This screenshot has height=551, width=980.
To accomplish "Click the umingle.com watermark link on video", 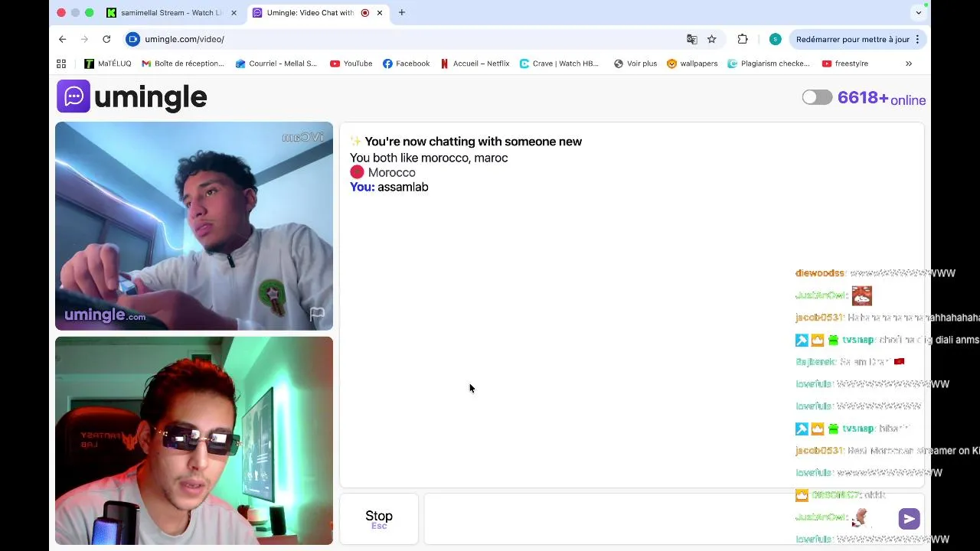I will 105,315.
